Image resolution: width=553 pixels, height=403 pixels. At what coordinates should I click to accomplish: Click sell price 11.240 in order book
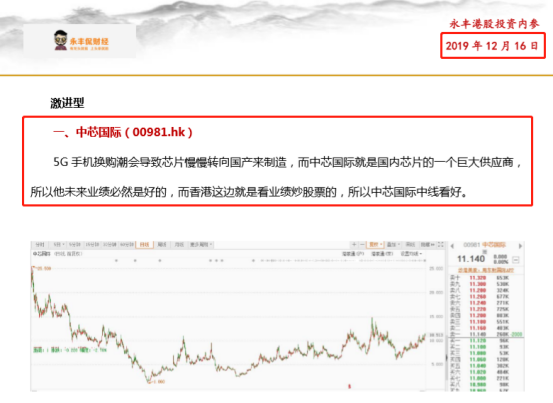(x=478, y=303)
